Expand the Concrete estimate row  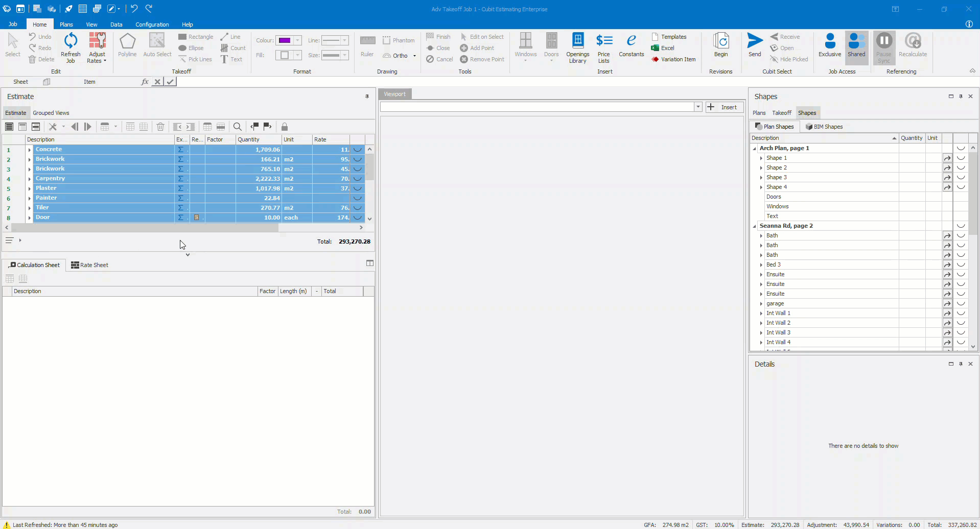pyautogui.click(x=30, y=150)
